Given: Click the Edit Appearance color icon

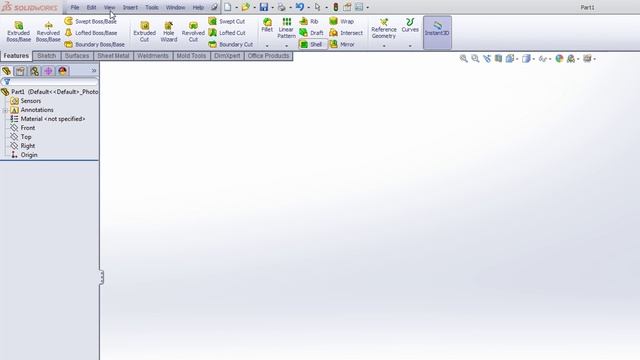Looking at the screenshot, I should coord(559,59).
